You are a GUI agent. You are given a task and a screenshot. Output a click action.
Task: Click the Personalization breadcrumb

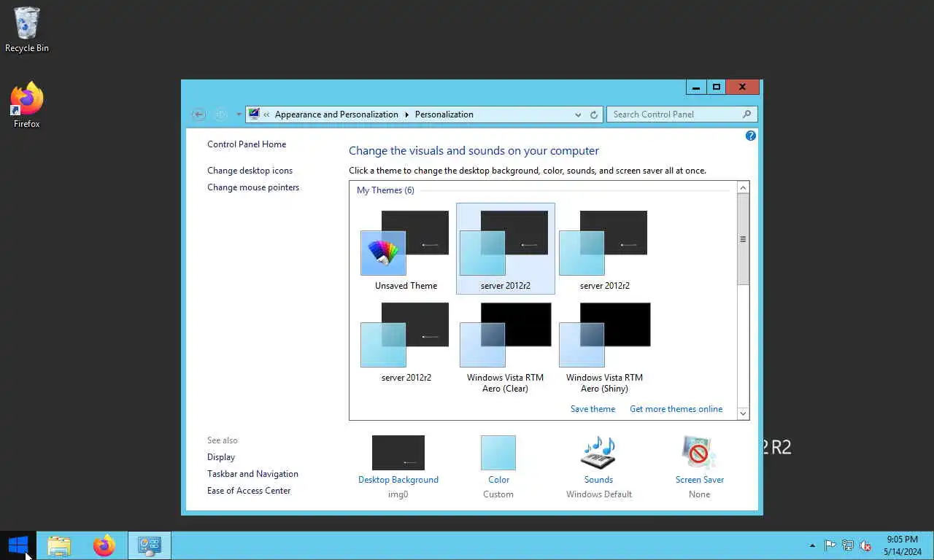(444, 114)
